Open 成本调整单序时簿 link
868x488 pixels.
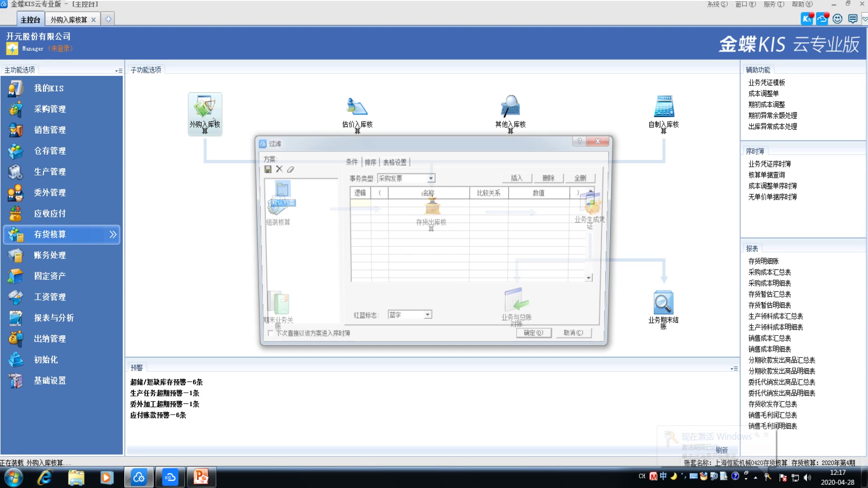click(772, 186)
